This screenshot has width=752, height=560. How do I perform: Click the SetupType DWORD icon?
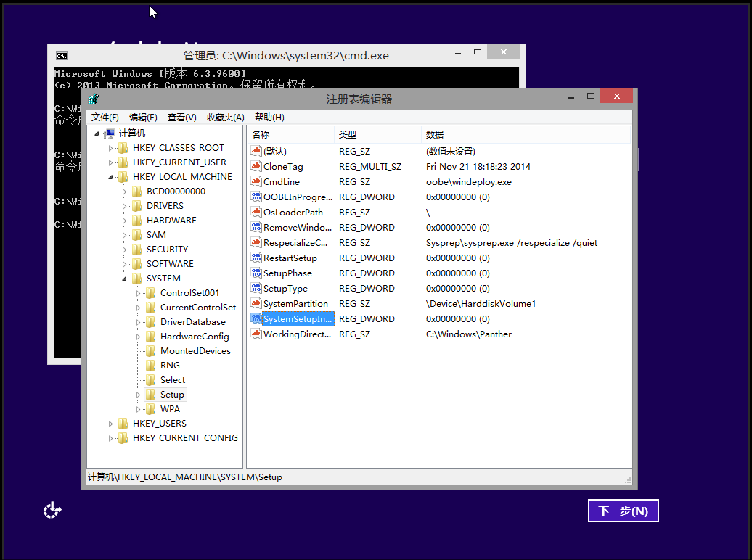coord(256,289)
